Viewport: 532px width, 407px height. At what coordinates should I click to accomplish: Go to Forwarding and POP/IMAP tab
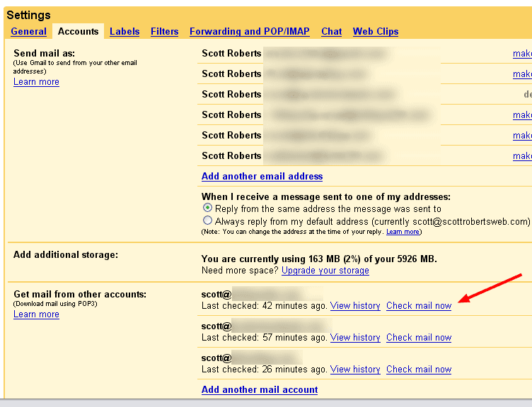250,31
